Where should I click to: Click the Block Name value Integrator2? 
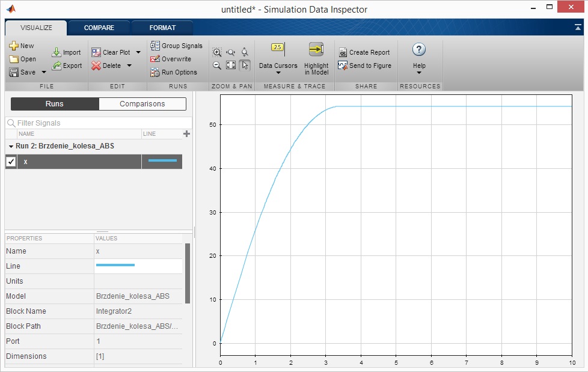[114, 311]
